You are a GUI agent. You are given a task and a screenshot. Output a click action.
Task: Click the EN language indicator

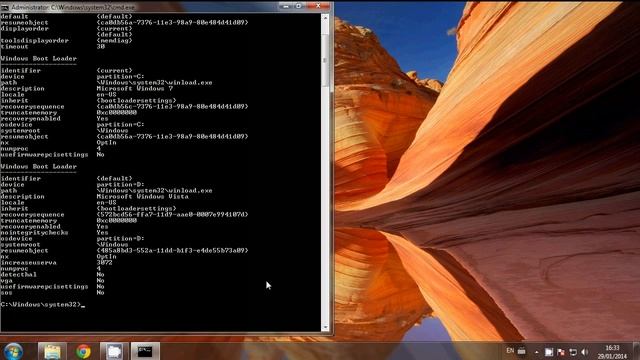510,351
